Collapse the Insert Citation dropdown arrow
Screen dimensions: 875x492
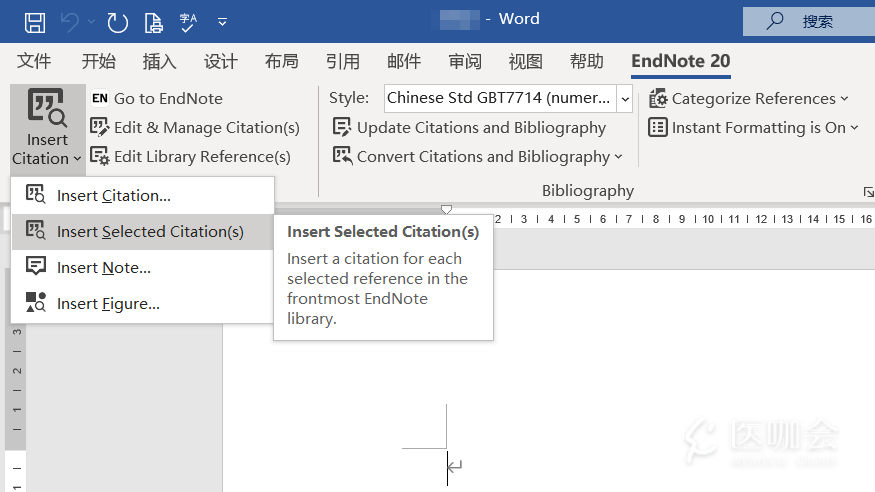[x=77, y=159]
